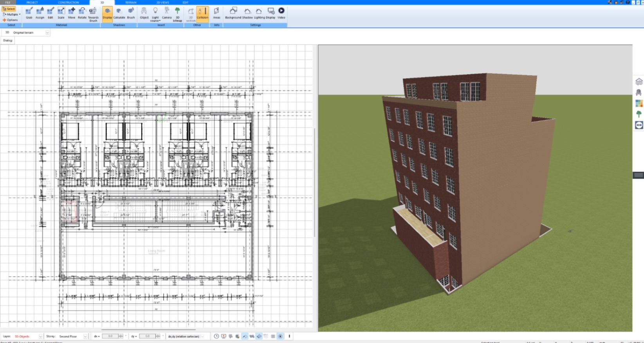Viewport: 644px width, 343px height.
Task: Run the shadows Calculate tool
Action: click(x=119, y=13)
